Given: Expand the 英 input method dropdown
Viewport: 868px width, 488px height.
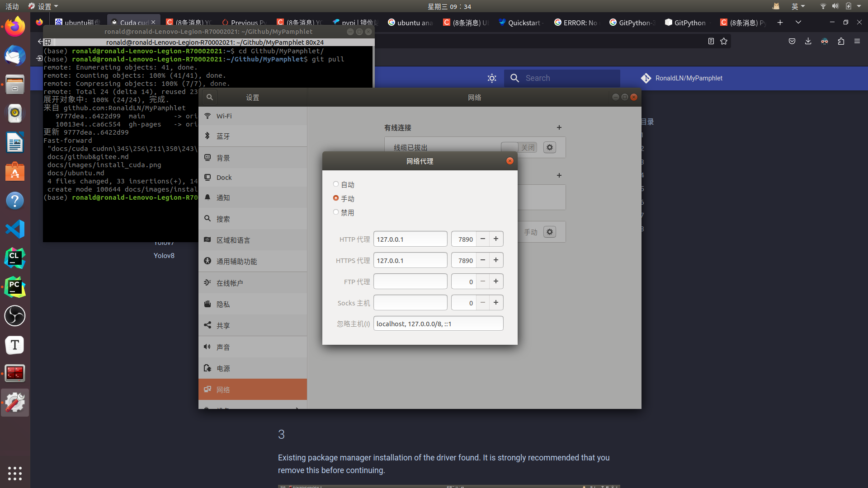Looking at the screenshot, I should pos(798,6).
